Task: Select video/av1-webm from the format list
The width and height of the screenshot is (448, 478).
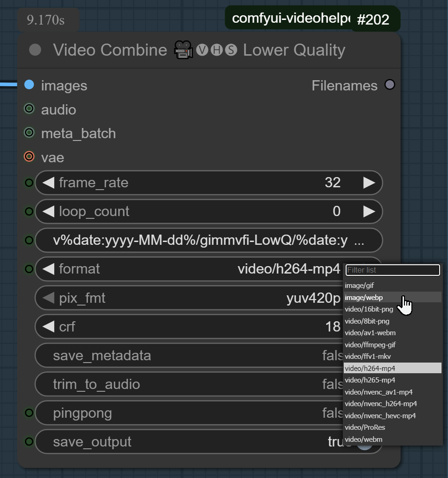Action: click(x=392, y=332)
